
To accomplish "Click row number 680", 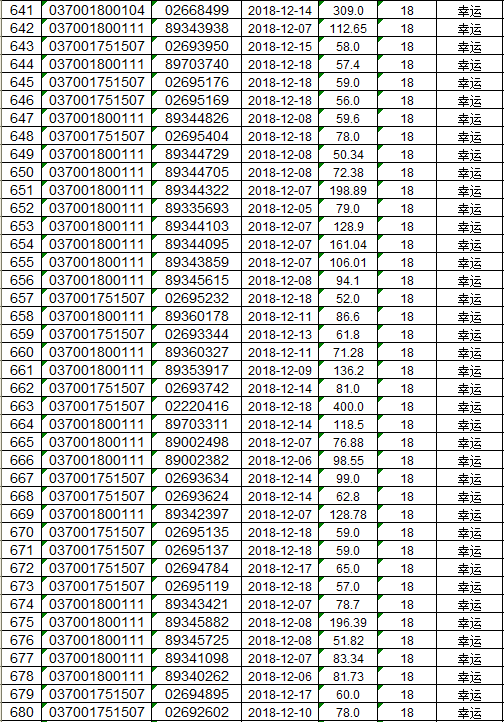I will [x=21, y=712].
